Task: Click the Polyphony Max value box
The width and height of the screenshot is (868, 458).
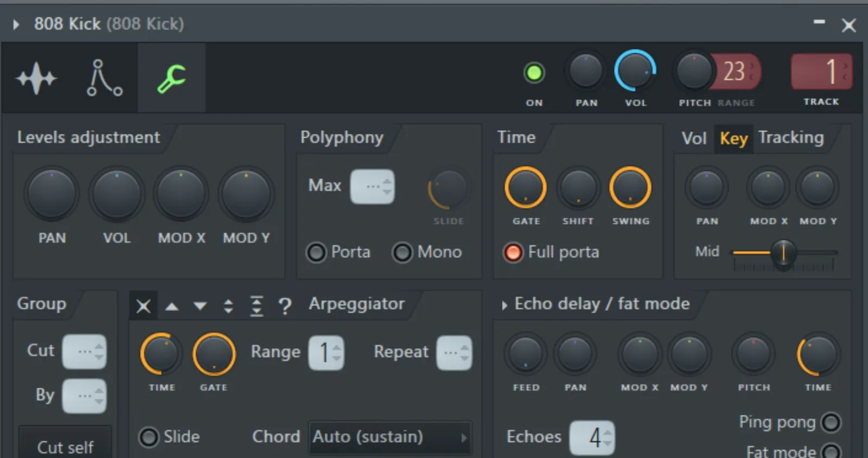Action: 372,187
